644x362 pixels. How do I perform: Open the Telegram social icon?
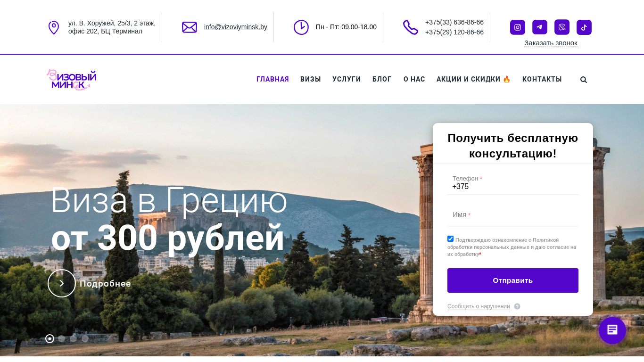[x=540, y=27]
